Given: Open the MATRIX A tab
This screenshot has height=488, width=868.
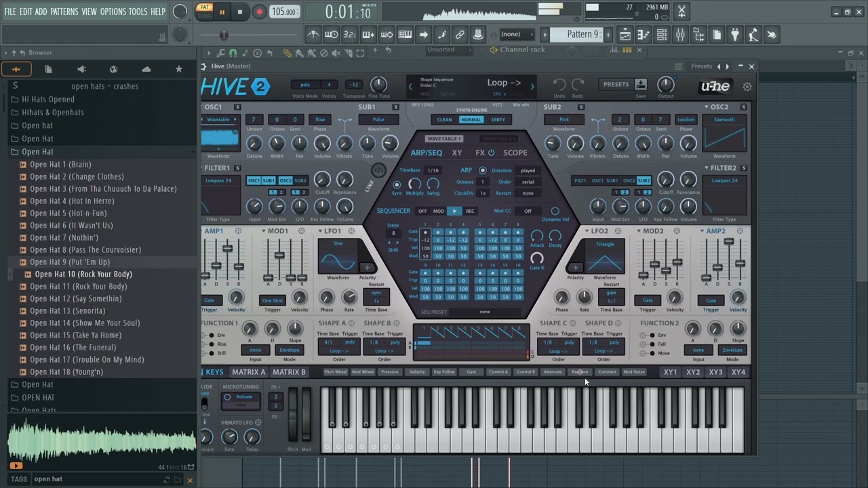Looking at the screenshot, I should (x=248, y=372).
